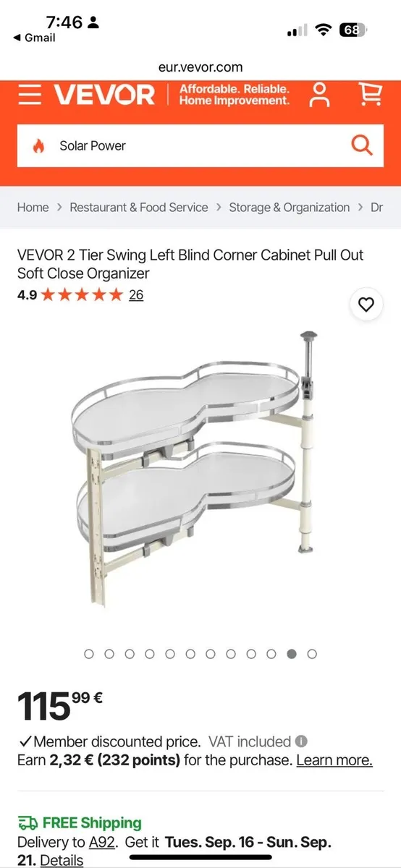Select the last image carousel dot

pos(312,654)
